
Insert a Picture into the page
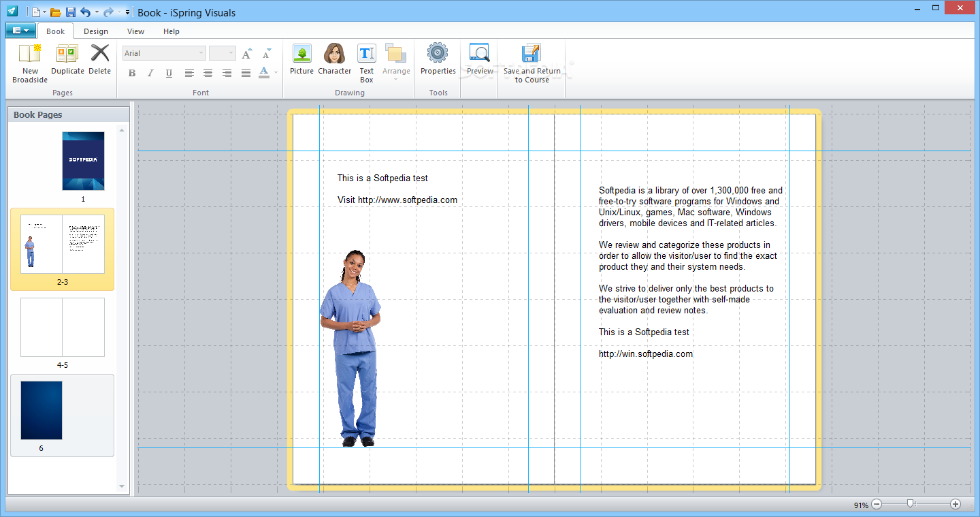point(301,59)
